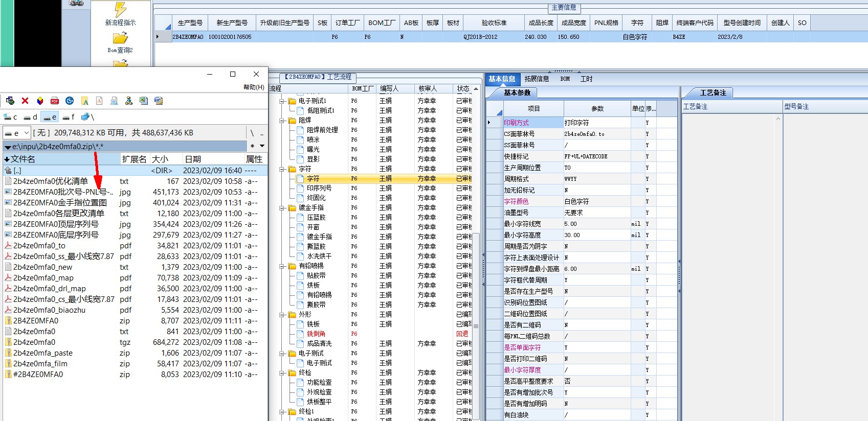868x421 pixels.
Task: Open the drive e selection combo box
Action: click(x=17, y=133)
